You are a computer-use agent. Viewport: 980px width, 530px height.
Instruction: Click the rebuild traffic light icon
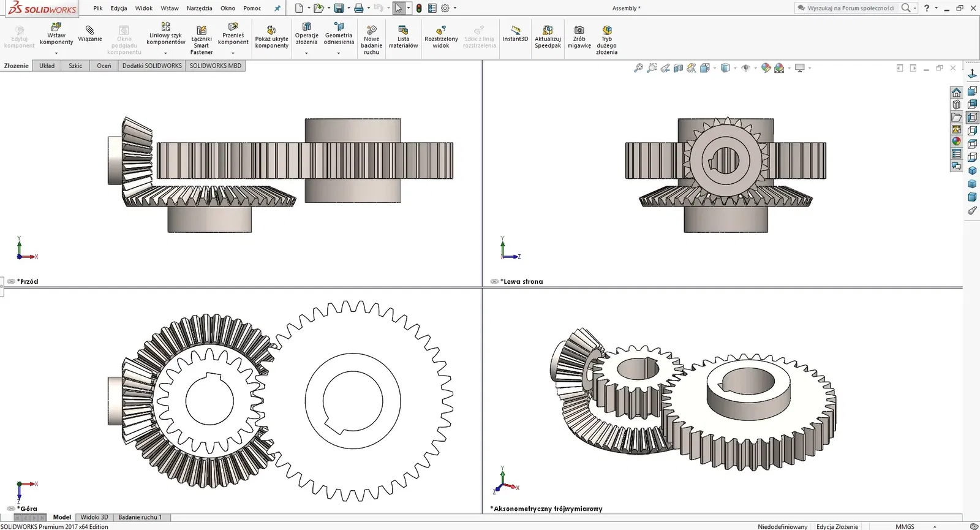click(419, 8)
